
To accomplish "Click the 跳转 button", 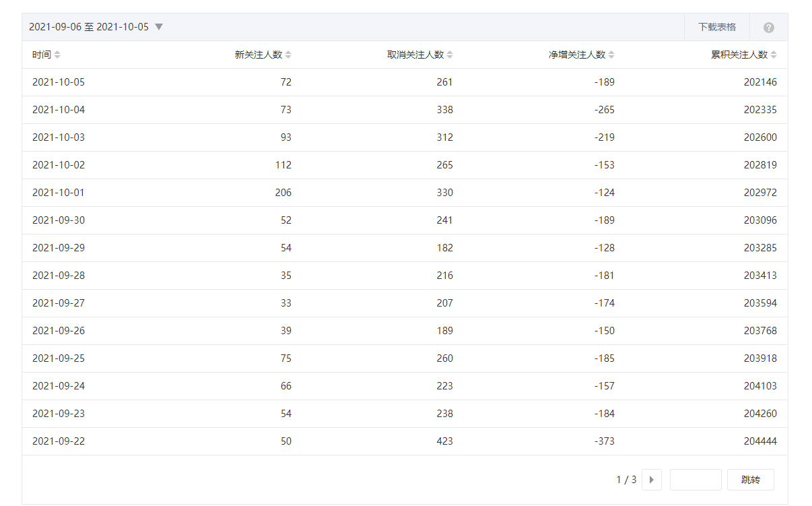I will point(750,480).
